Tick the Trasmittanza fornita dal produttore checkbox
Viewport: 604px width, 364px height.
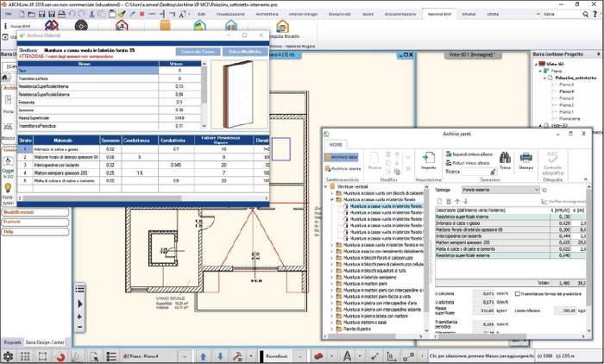518,293
